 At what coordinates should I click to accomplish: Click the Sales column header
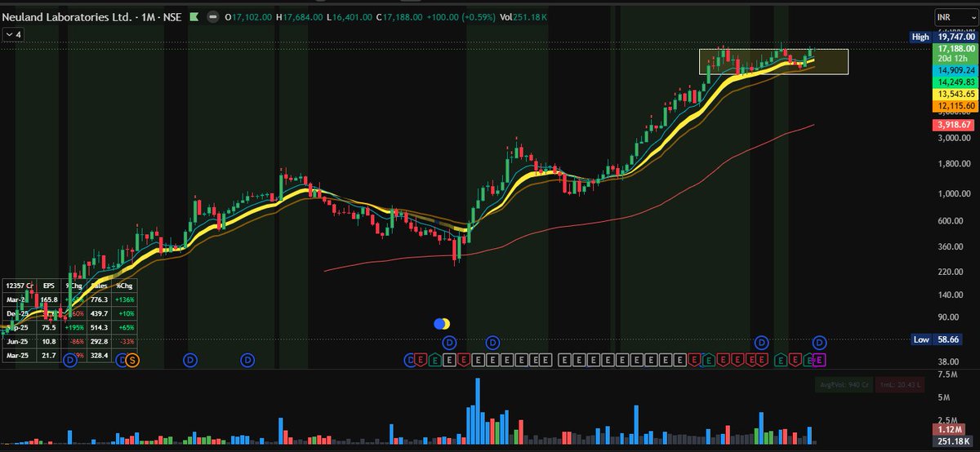99,285
